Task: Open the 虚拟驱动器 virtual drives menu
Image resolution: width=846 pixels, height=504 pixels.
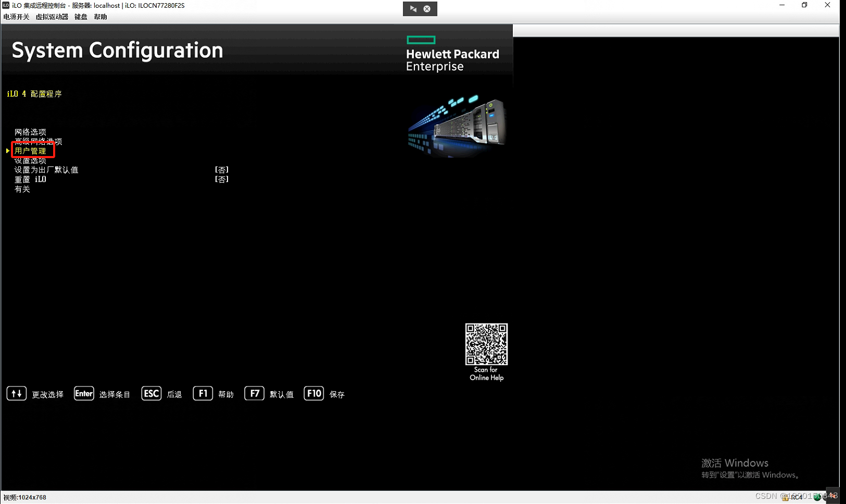Action: [x=52, y=17]
